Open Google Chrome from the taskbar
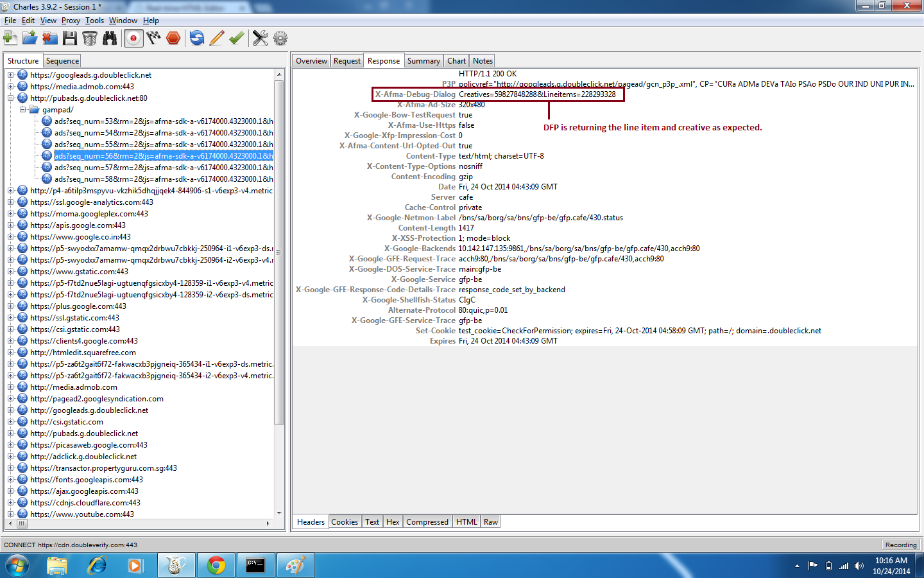924x578 pixels. (x=216, y=566)
